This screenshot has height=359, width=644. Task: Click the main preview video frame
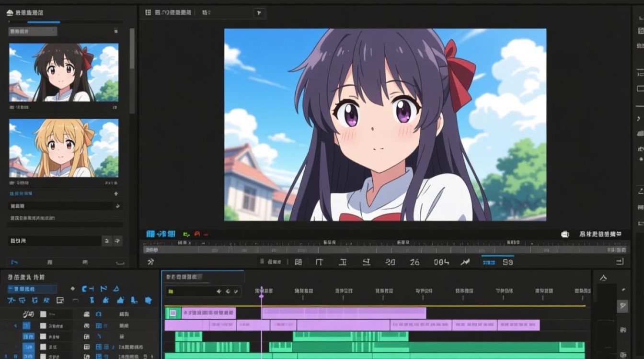pyautogui.click(x=385, y=125)
